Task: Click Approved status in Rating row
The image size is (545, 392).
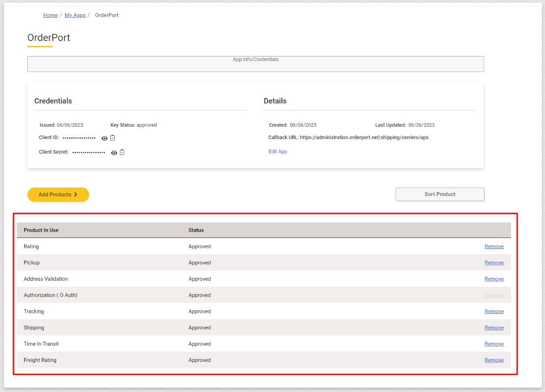Action: (x=199, y=246)
